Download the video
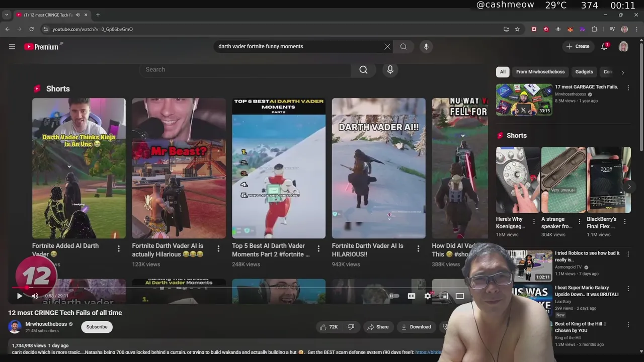 pos(416,327)
